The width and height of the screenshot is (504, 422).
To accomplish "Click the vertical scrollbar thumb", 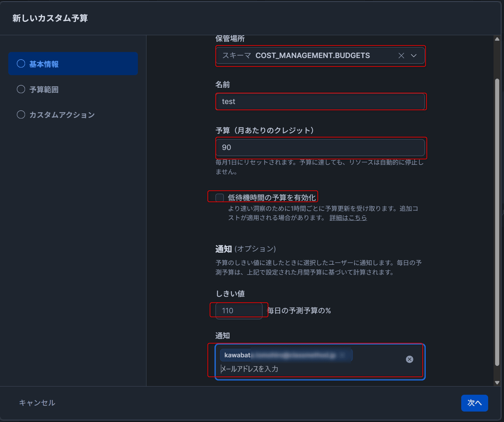I will [497, 222].
